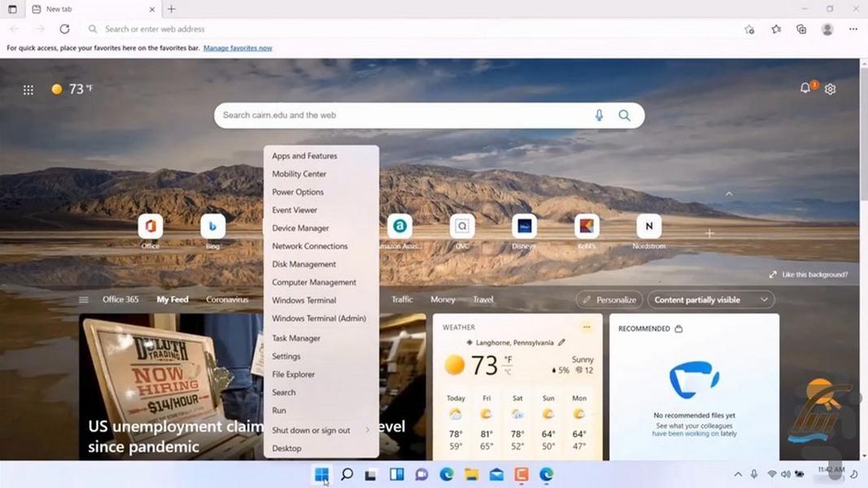The width and height of the screenshot is (868, 488).
Task: Switch to the Money feed tab
Action: click(443, 300)
